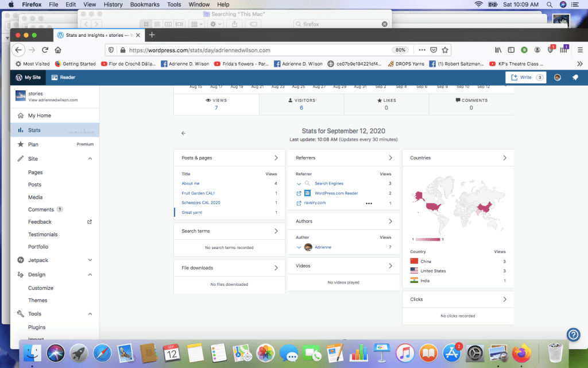588x368 pixels.
Task: Open WordPress notifications bell icon
Action: coord(575,77)
